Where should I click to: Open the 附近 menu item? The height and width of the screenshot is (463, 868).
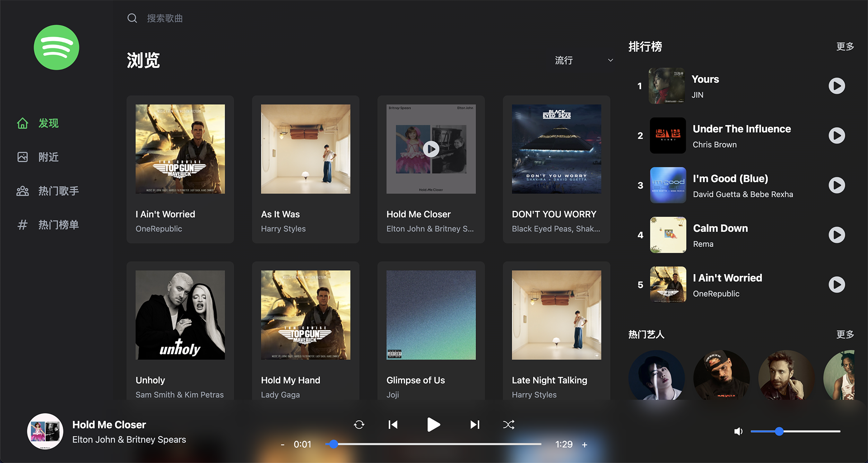coord(48,157)
